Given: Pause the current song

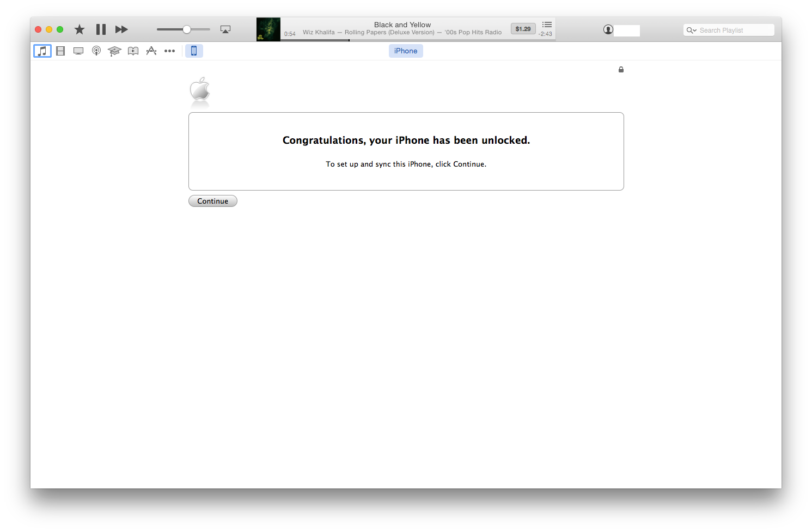Looking at the screenshot, I should point(101,29).
